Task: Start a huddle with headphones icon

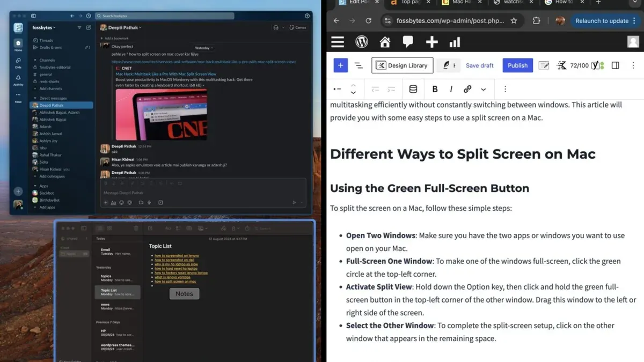Action: point(276,27)
